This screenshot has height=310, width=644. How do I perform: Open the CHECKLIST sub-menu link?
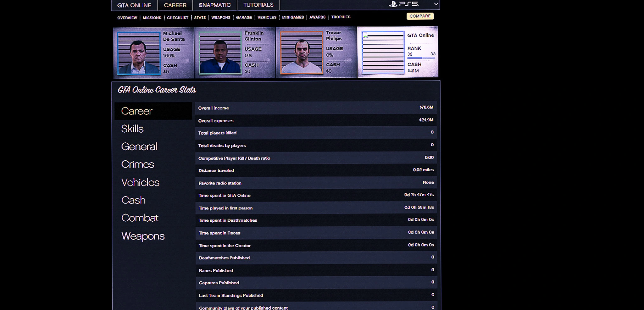pyautogui.click(x=178, y=18)
